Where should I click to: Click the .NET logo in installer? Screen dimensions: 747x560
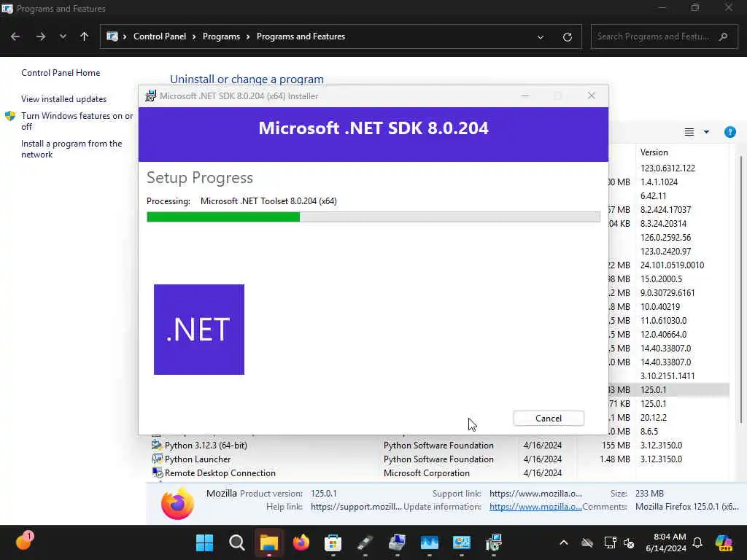(x=199, y=330)
